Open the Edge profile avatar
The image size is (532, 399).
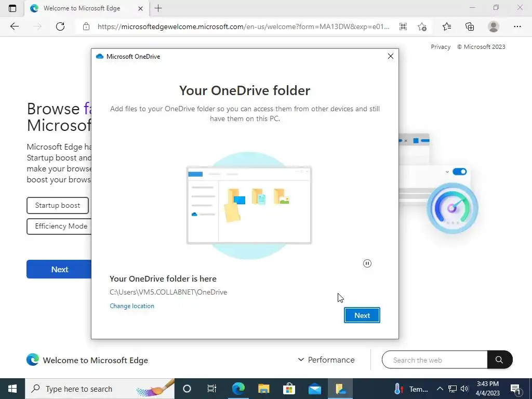pyautogui.click(x=494, y=26)
